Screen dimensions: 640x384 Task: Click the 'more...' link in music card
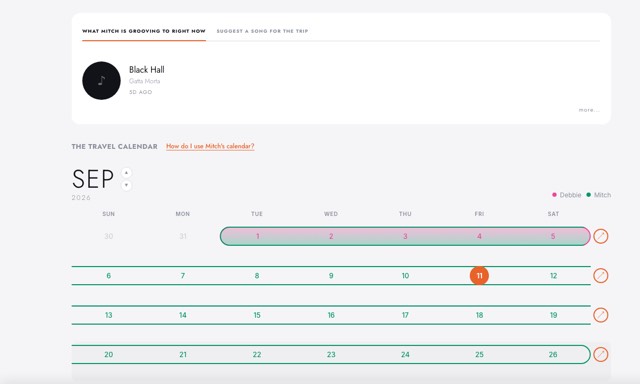(589, 110)
